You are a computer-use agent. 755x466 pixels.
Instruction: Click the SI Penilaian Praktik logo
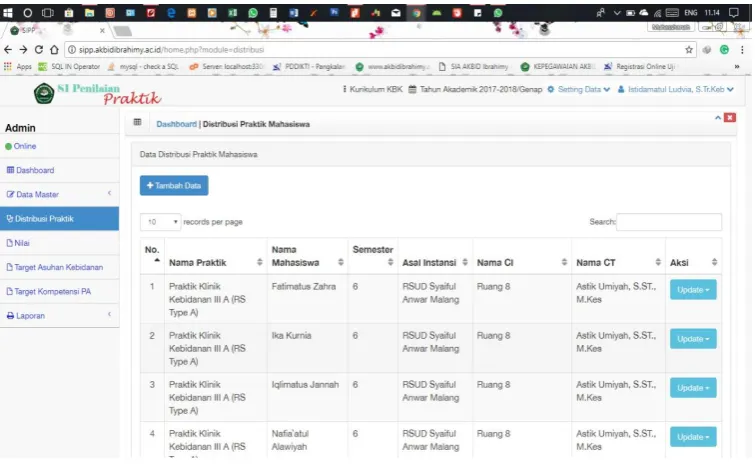[x=97, y=93]
